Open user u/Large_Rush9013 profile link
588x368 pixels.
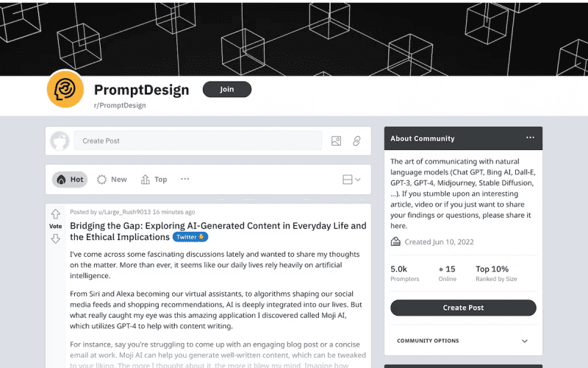coord(124,212)
